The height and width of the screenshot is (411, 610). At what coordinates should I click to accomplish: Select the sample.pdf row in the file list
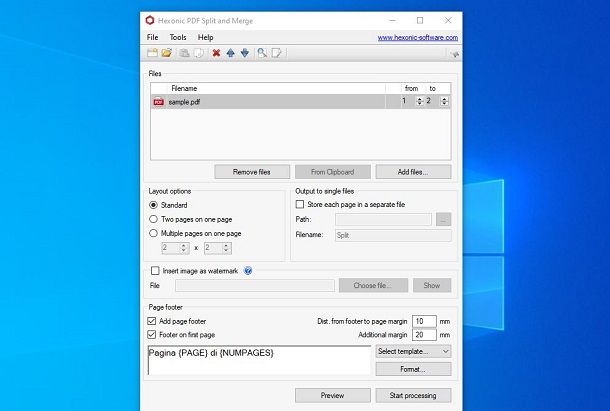click(x=300, y=102)
